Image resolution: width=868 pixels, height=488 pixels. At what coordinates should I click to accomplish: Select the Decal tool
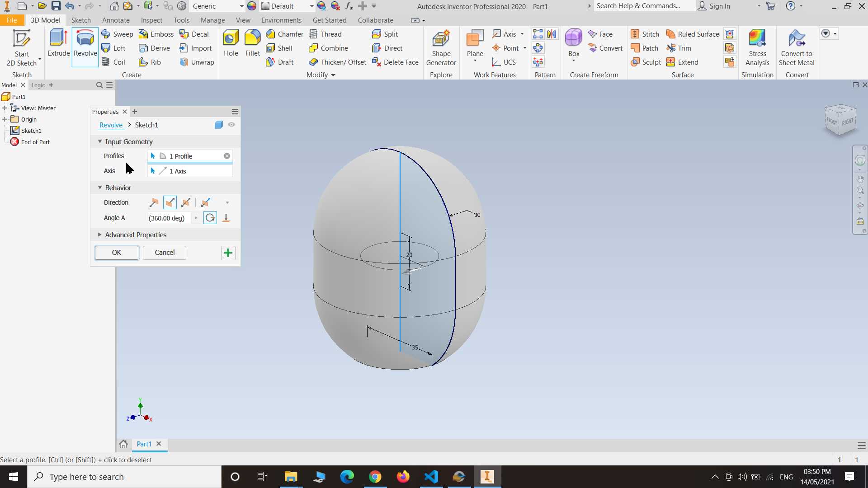194,34
